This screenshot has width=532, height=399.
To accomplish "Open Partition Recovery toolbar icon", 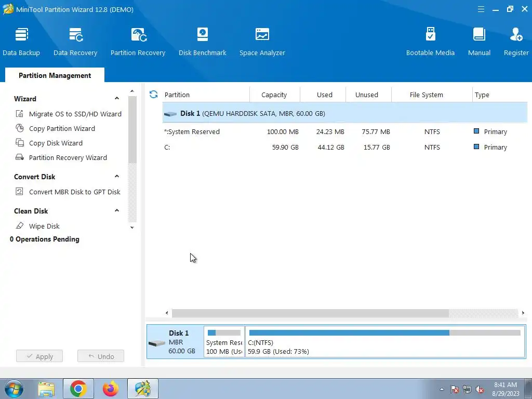I will pyautogui.click(x=138, y=42).
